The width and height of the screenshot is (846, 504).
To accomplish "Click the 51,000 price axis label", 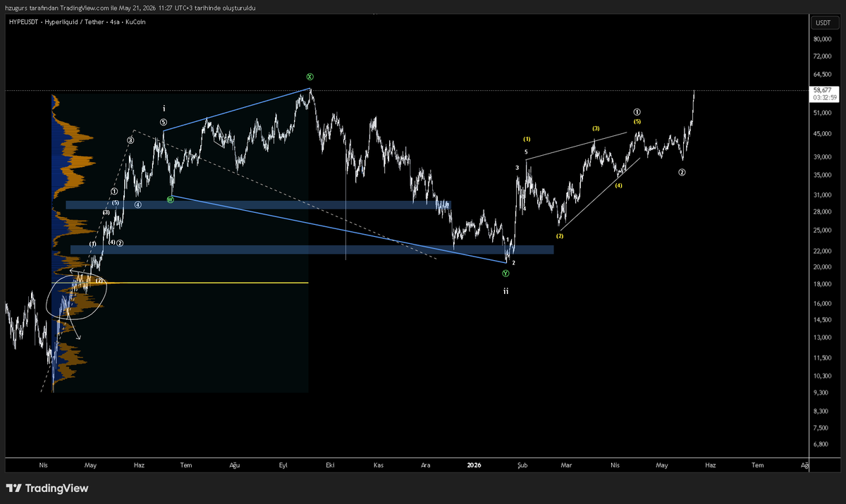I will 822,113.
